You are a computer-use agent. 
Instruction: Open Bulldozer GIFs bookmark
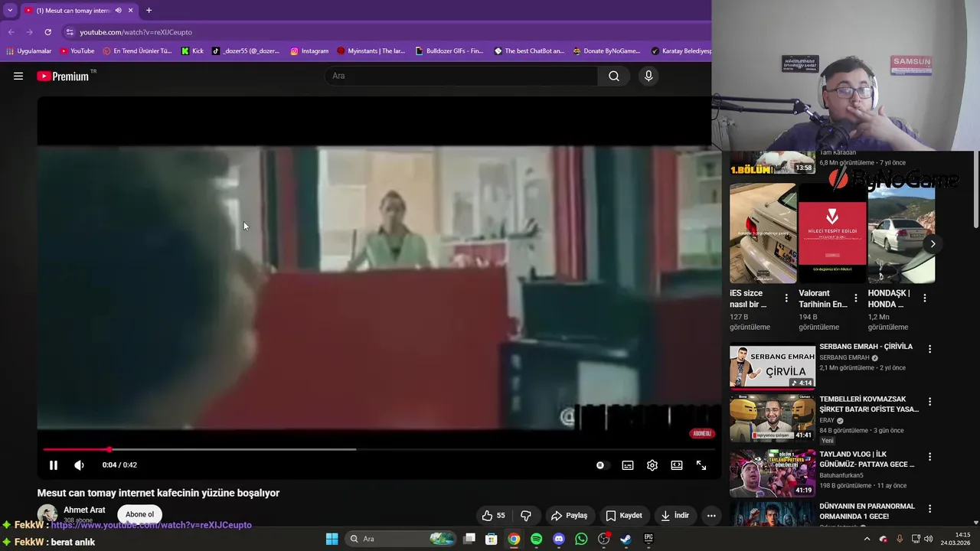point(449,51)
